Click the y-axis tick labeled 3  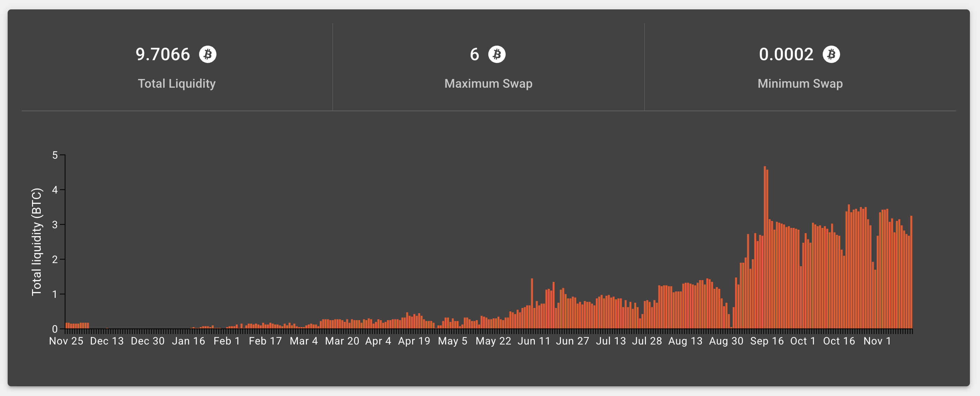(x=55, y=225)
